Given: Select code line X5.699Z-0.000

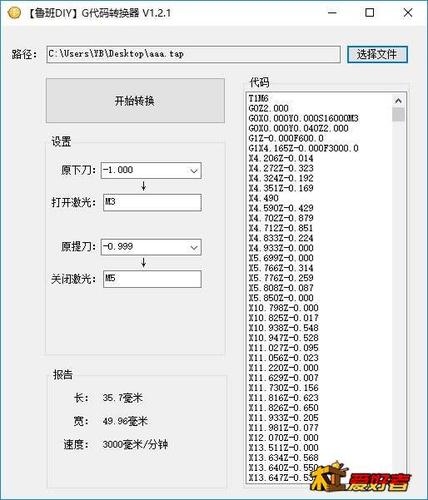Looking at the screenshot, I should pos(281,258).
